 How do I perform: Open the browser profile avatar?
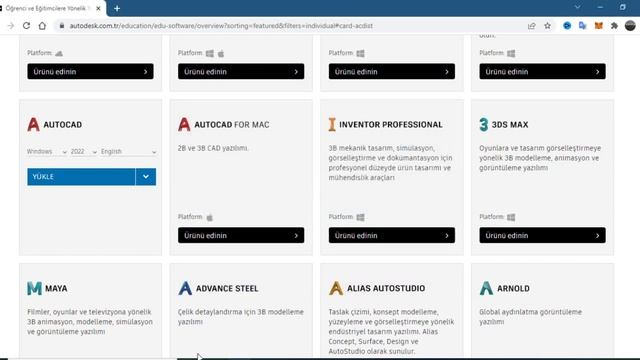pyautogui.click(x=630, y=26)
